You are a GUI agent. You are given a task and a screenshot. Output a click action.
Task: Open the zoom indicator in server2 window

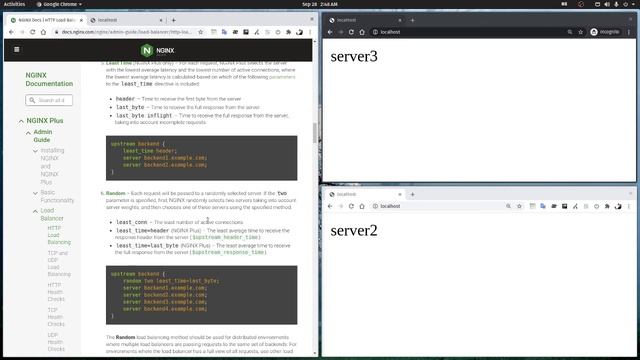[508, 206]
